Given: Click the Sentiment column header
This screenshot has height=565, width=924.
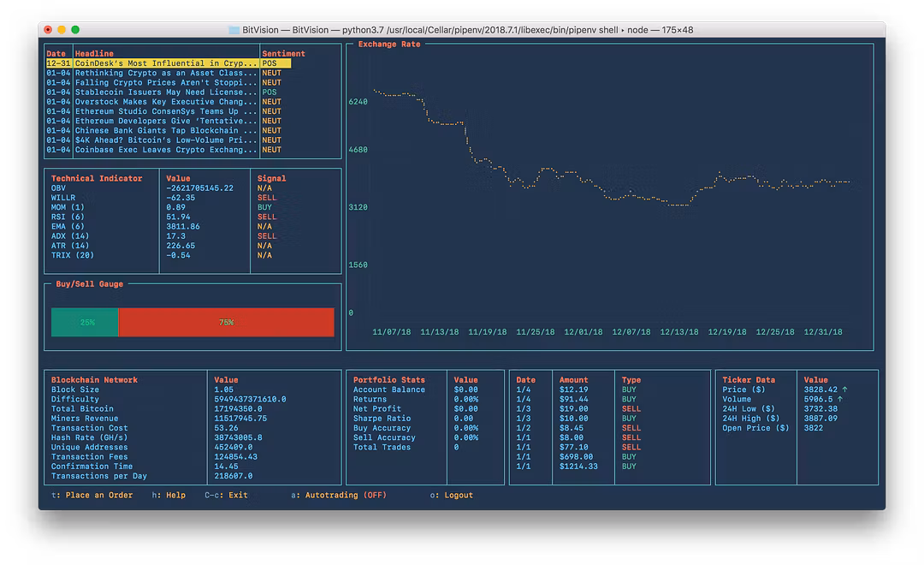Looking at the screenshot, I should pyautogui.click(x=283, y=54).
